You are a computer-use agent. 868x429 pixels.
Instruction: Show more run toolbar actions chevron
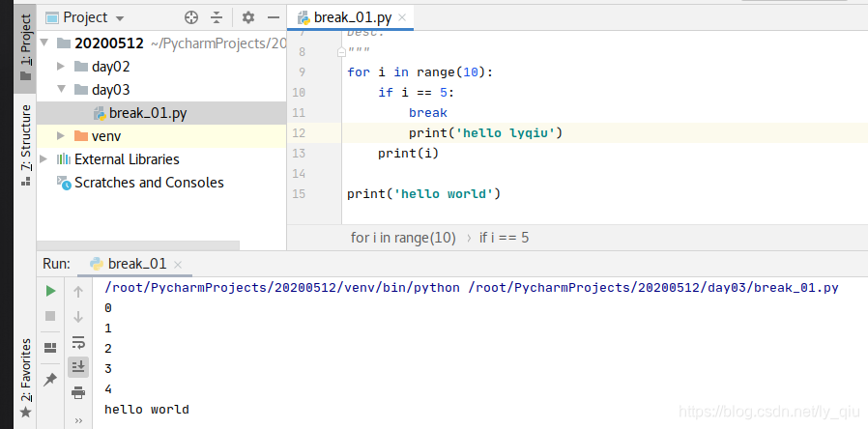click(78, 420)
